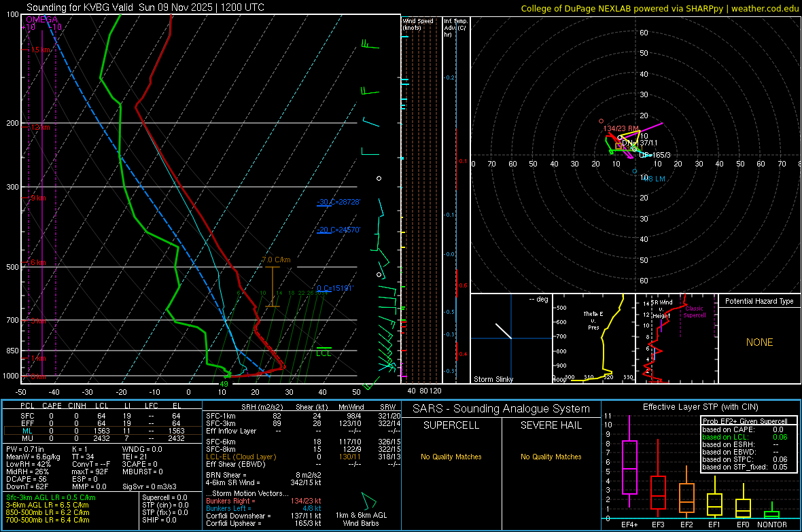
Task: Click No Quality Matches under SEVERE HAIL
Action: pyautogui.click(x=551, y=457)
